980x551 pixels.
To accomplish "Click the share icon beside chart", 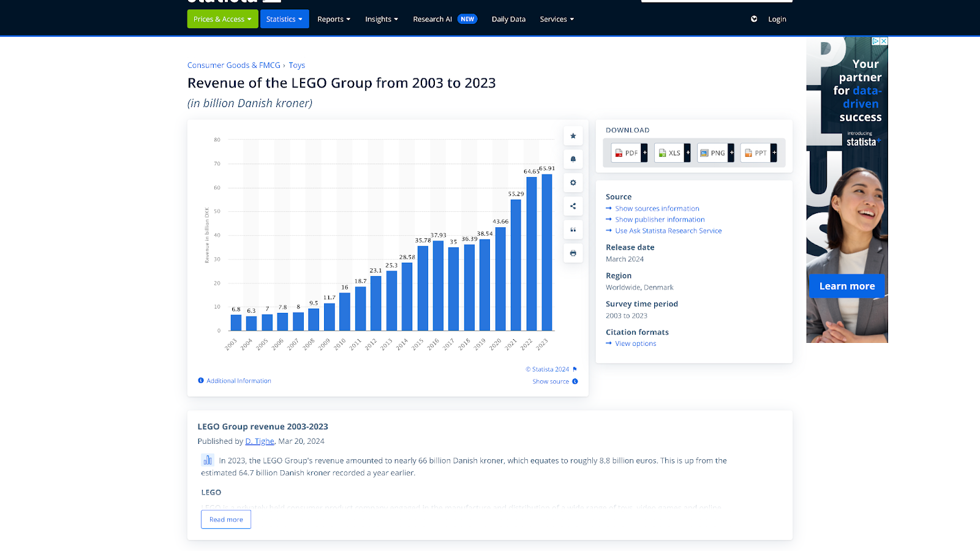I will tap(573, 206).
